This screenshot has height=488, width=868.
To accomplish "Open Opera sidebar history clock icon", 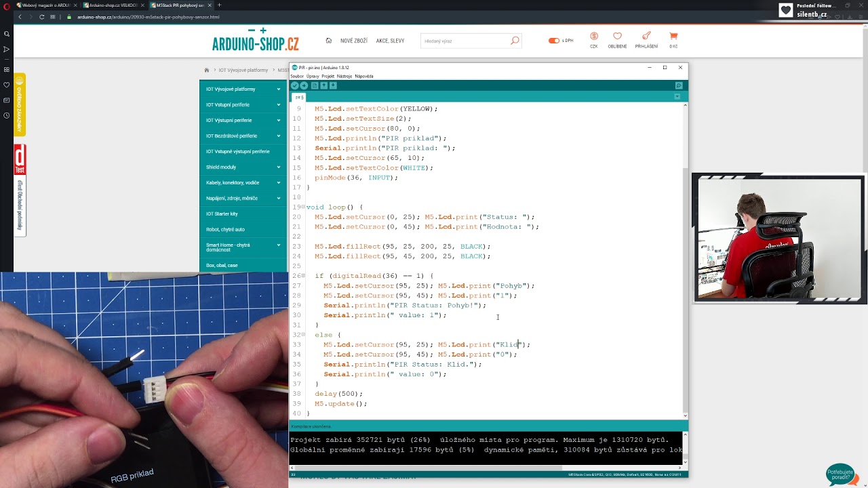I will point(7,115).
